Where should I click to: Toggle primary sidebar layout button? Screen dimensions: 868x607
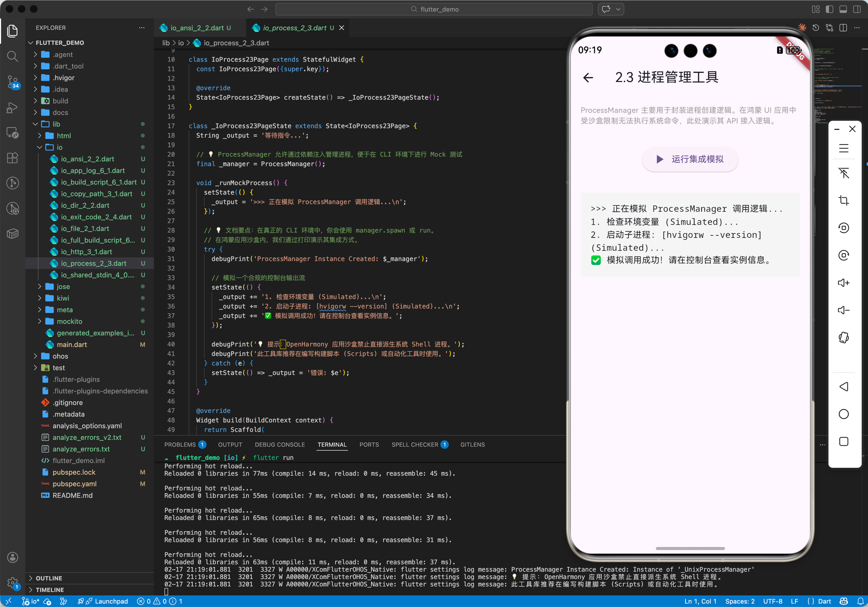830,9
